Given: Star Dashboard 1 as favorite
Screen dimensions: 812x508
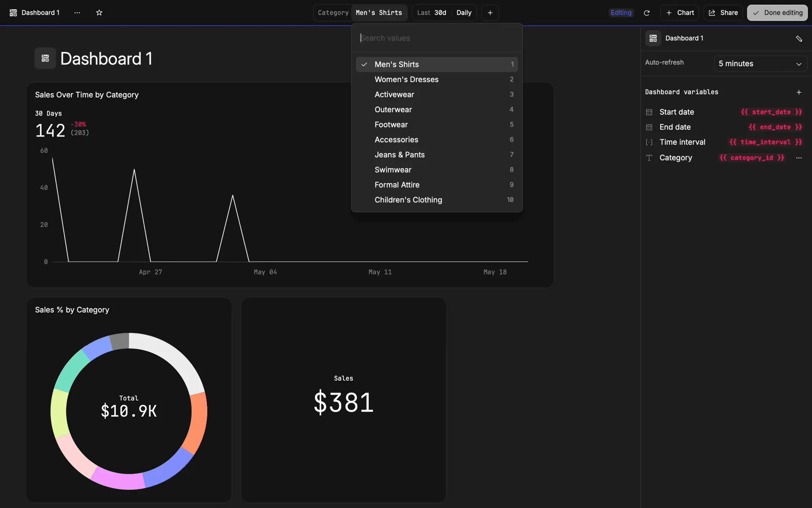Looking at the screenshot, I should coord(99,13).
